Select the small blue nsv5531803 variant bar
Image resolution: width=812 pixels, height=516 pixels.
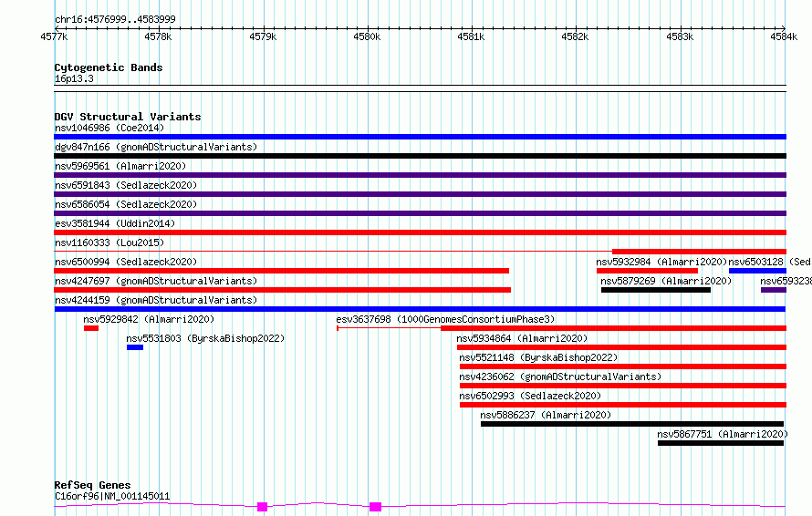coord(135,347)
